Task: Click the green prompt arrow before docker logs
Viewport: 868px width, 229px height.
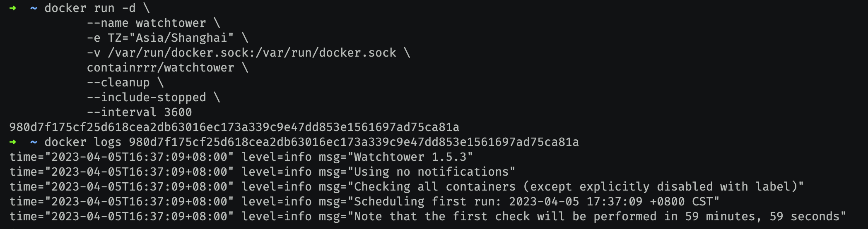Action: [13, 142]
